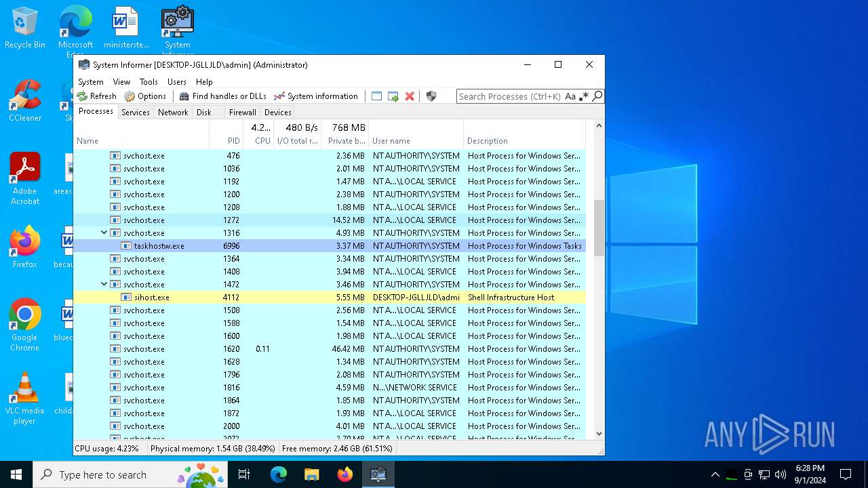This screenshot has width=868, height=488.
Task: Click the sihost.exe process icon
Action: (x=126, y=298)
